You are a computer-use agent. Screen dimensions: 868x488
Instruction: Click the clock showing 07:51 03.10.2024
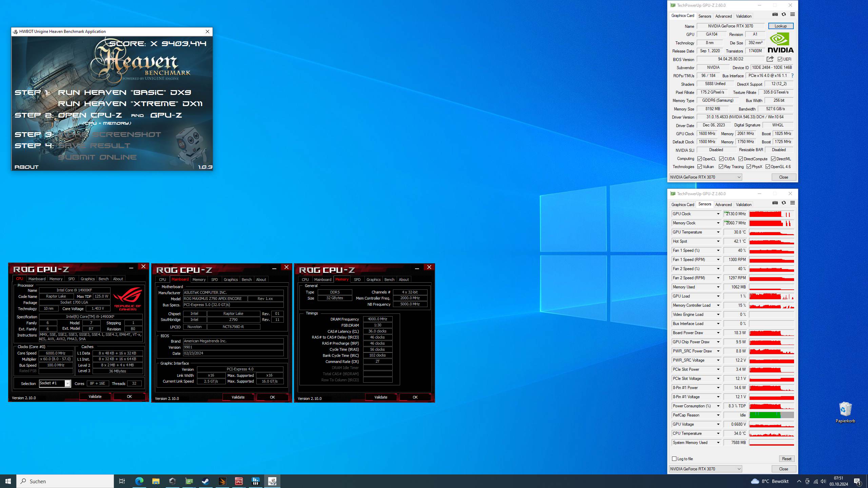click(x=839, y=481)
